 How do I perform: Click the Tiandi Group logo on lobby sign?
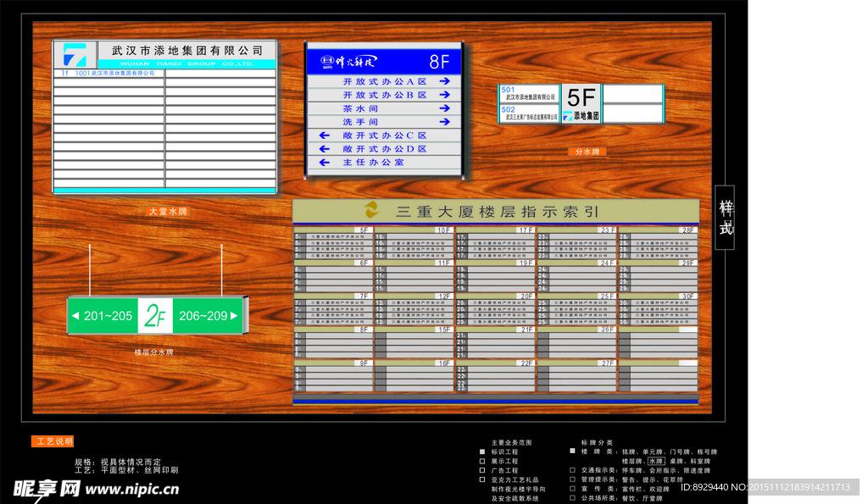(75, 55)
